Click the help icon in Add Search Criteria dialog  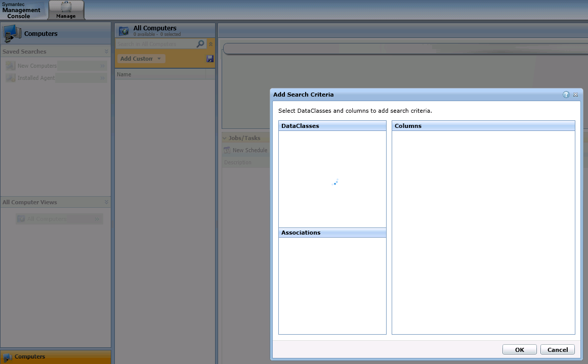click(x=566, y=95)
